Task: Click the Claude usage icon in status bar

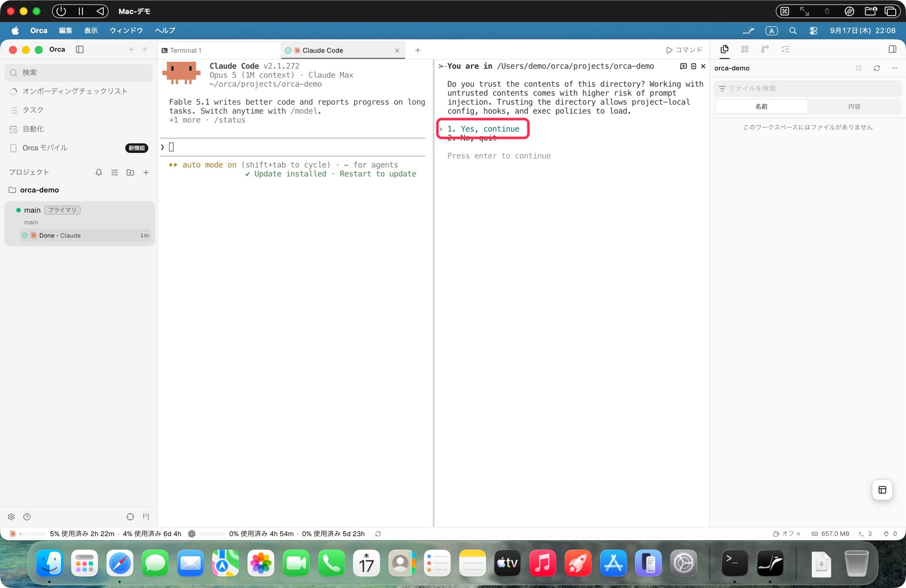Action: click(13, 534)
